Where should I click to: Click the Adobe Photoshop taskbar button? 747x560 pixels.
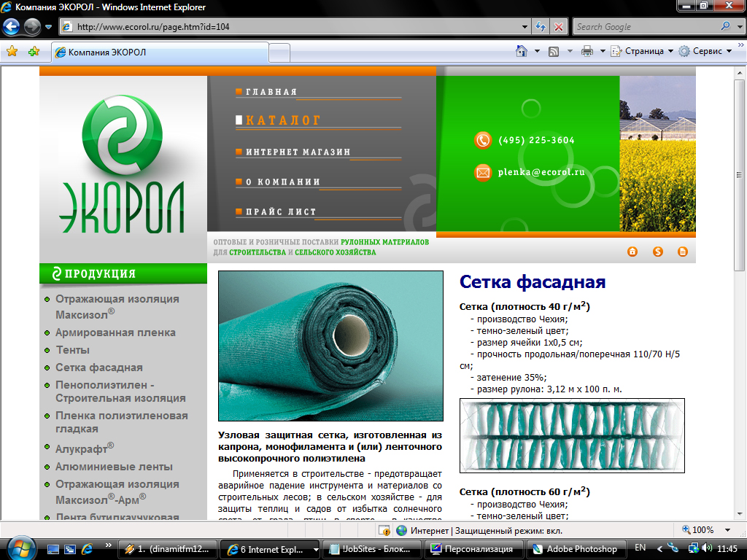(x=581, y=548)
